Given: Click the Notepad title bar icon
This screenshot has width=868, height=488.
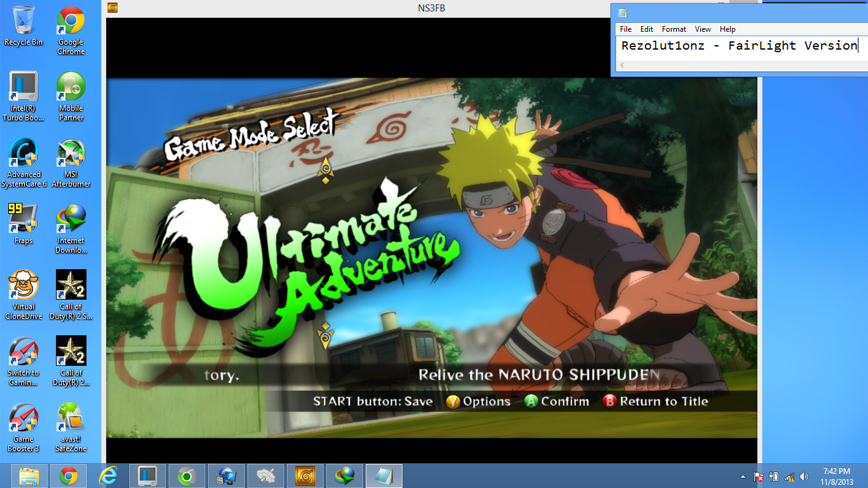Looking at the screenshot, I should [623, 12].
